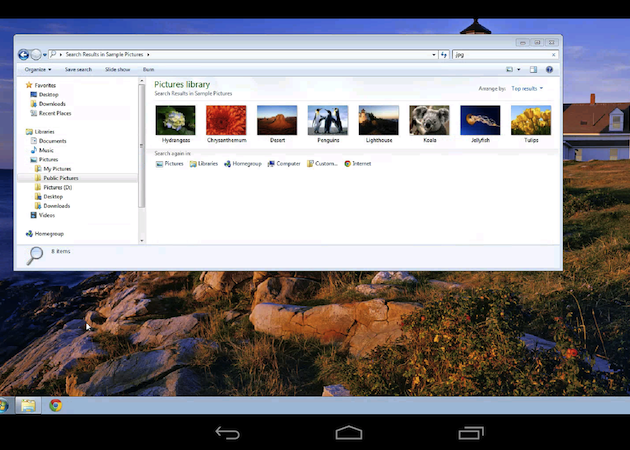Select Recent Places under Favorites
The height and width of the screenshot is (450, 630).
pos(54,113)
